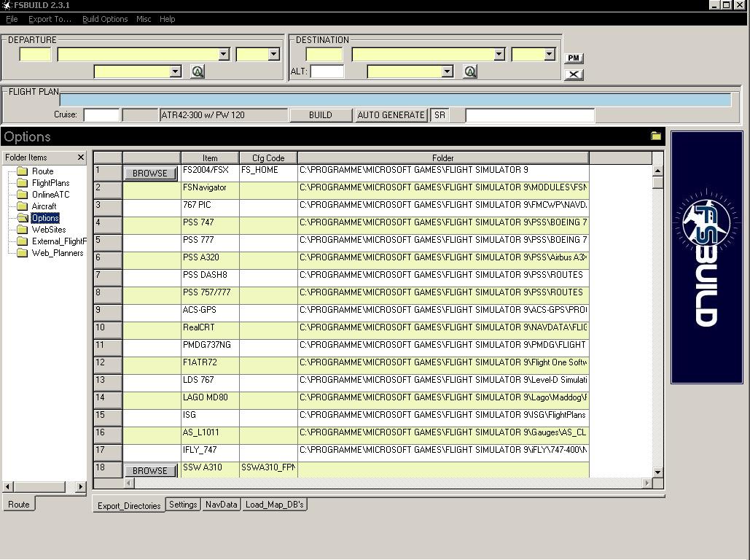Click the ALT input field
This screenshot has height=560, width=750.
click(327, 71)
